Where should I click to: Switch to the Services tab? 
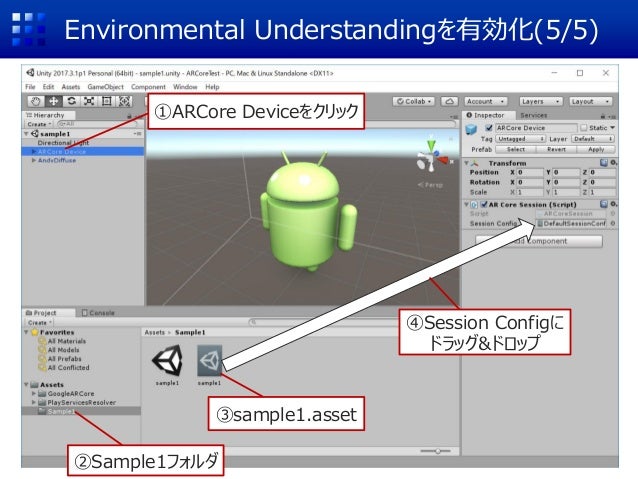(533, 115)
